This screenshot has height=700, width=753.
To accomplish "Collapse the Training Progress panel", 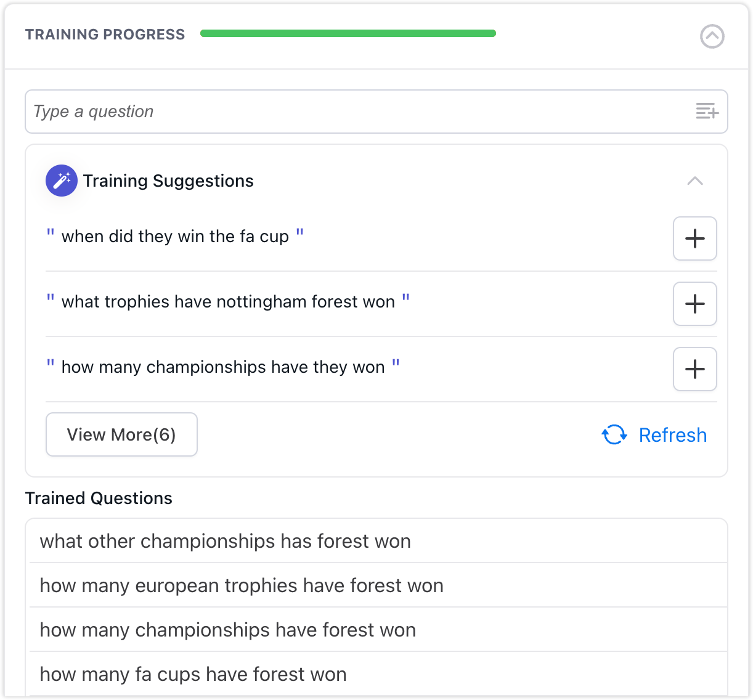I will click(x=712, y=36).
